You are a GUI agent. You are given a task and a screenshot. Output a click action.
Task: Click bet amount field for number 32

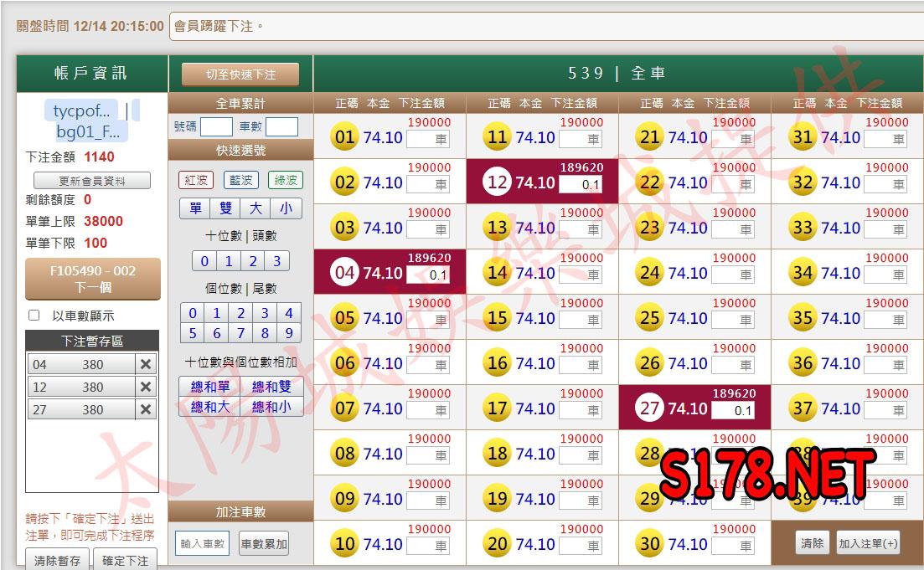click(x=885, y=185)
